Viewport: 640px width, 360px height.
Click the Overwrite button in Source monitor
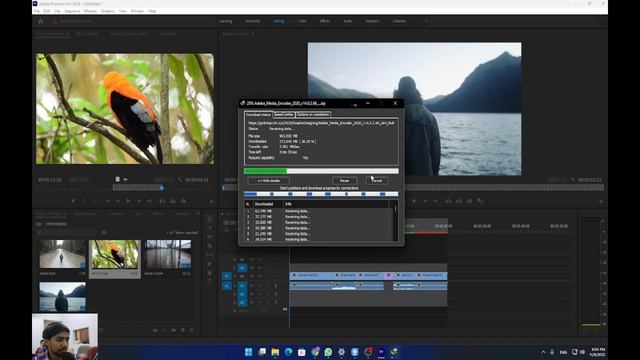tap(173, 201)
